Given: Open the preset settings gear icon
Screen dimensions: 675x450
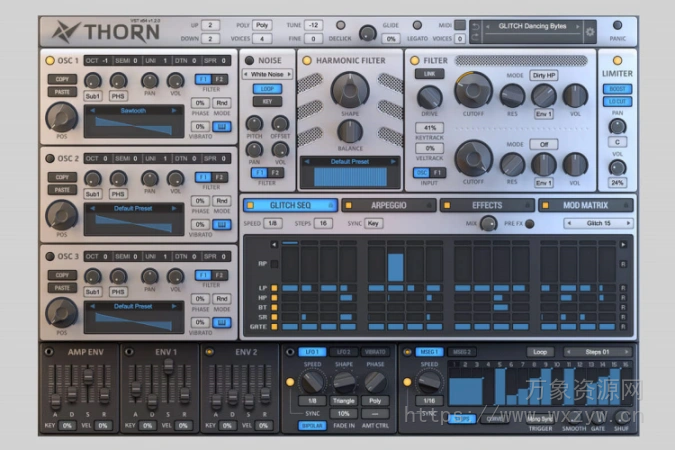Looking at the screenshot, I should [590, 32].
